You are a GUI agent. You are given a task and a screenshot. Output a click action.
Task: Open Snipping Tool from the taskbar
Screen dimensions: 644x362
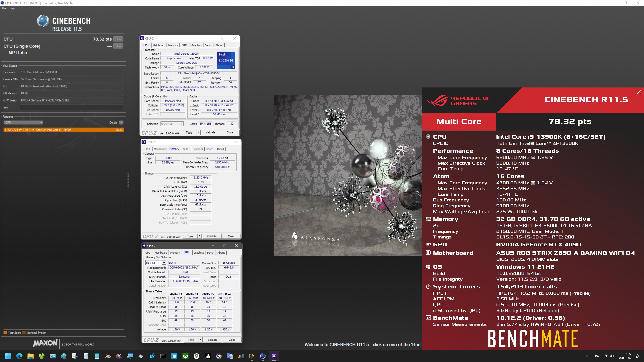click(x=74, y=356)
